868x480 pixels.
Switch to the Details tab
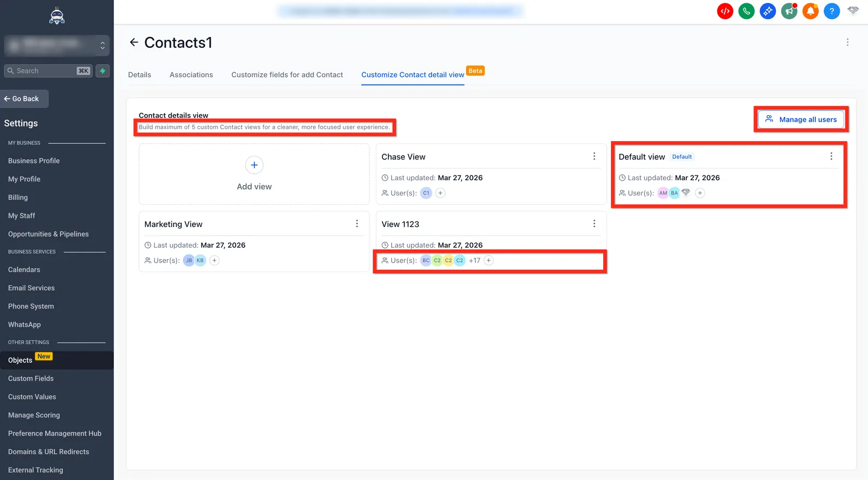[139, 75]
